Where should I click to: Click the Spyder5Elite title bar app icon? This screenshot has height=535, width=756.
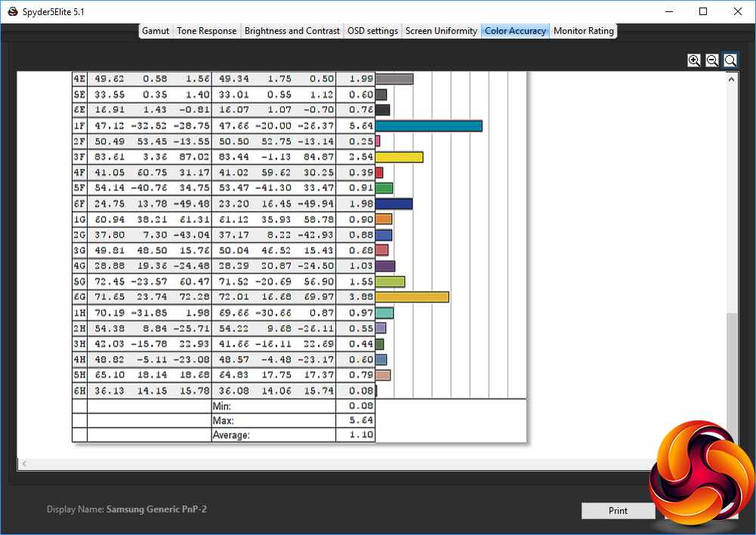click(x=12, y=11)
